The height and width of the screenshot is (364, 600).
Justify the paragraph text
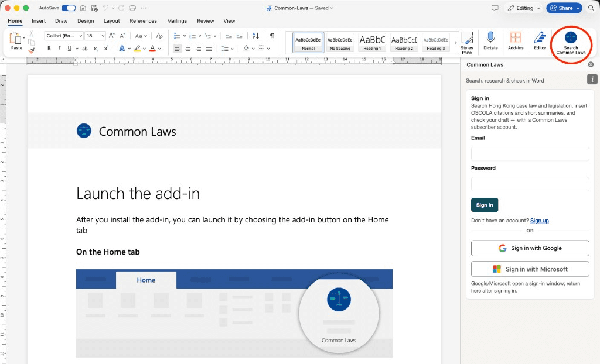point(209,48)
